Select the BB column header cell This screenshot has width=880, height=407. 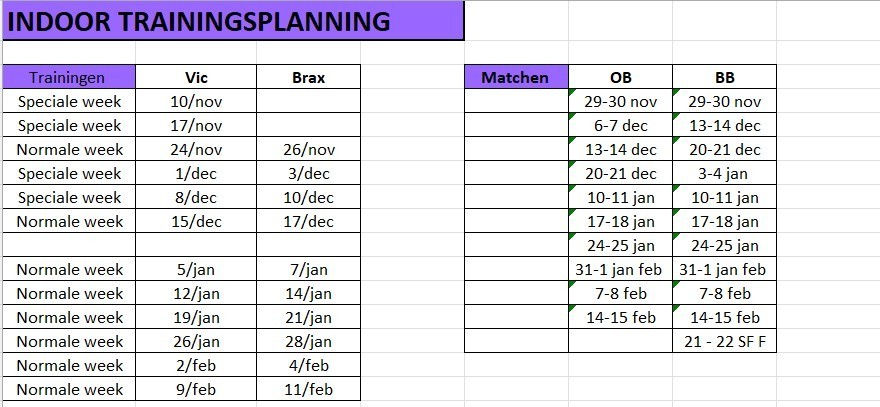click(x=725, y=77)
